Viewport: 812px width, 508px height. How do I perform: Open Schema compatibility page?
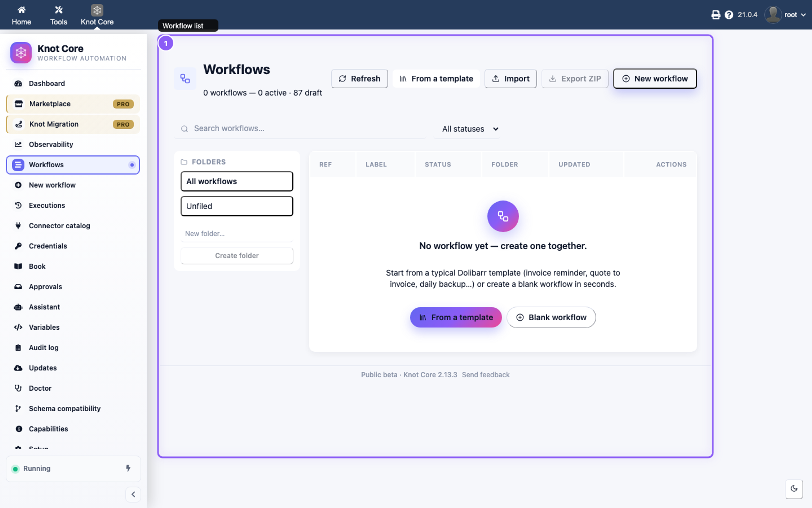[x=73, y=409]
